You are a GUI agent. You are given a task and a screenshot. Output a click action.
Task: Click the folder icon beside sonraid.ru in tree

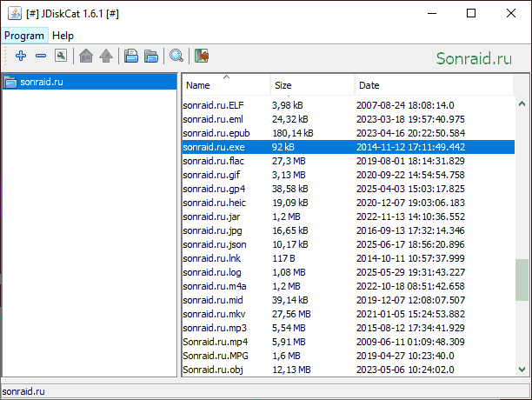pos(10,82)
